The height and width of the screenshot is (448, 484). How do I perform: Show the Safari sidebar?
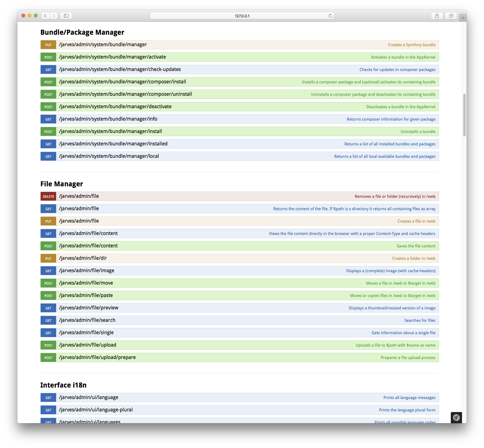click(66, 16)
